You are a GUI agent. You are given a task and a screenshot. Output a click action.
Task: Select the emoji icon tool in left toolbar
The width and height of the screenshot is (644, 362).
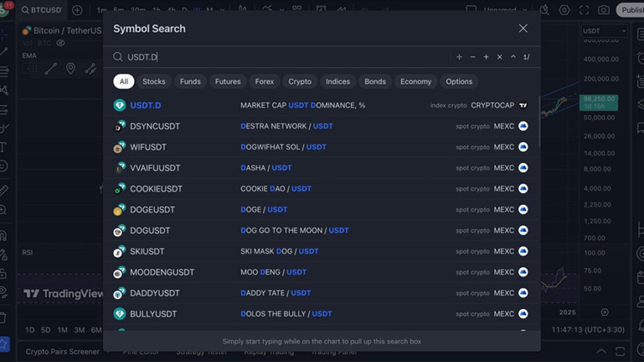pos(3,166)
